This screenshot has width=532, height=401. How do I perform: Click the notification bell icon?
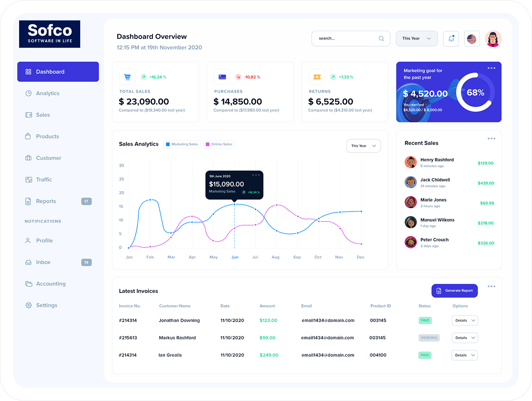coord(451,39)
